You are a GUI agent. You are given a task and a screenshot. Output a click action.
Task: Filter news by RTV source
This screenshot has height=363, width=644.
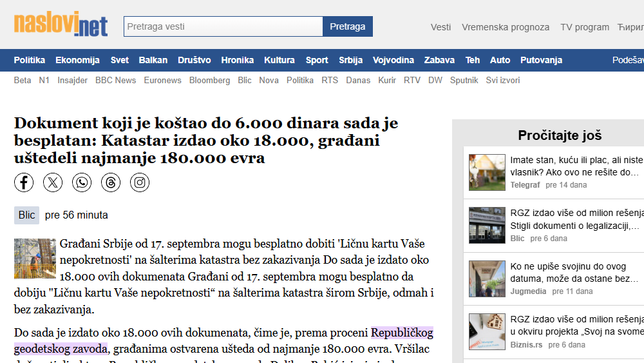click(412, 80)
